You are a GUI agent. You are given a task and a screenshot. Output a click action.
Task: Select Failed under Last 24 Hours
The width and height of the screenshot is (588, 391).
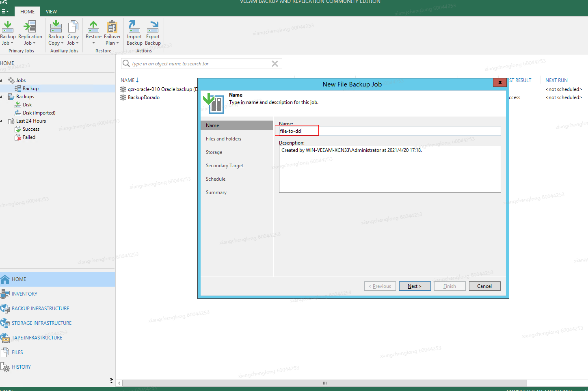click(x=29, y=137)
